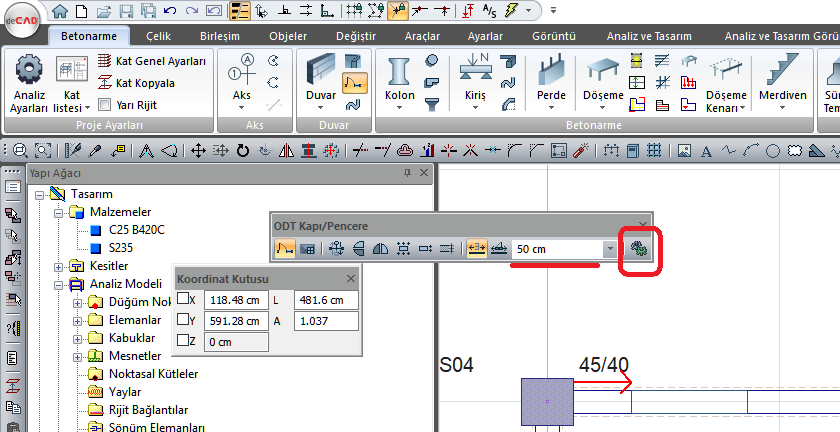Viewport: 840px width, 432px height.
Task: Click Kat Genel Ayarları button
Action: [x=153, y=61]
